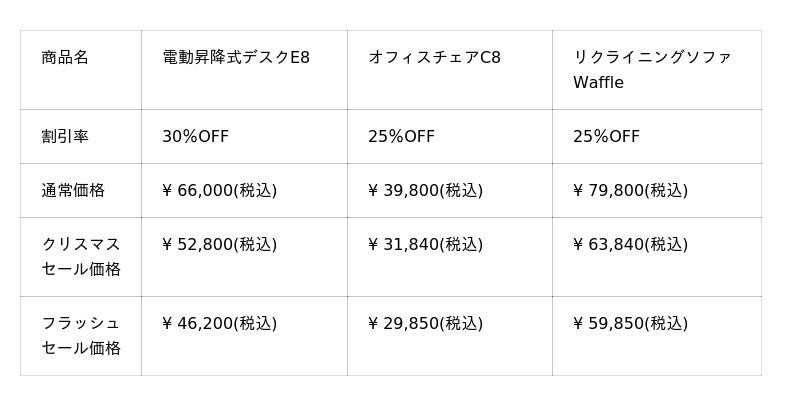Select the ¥ 46,200(税込) flash price

[220, 324]
